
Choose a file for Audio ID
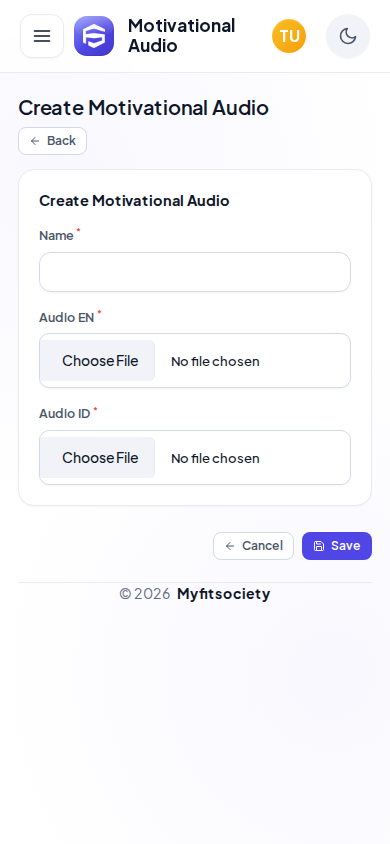click(100, 458)
